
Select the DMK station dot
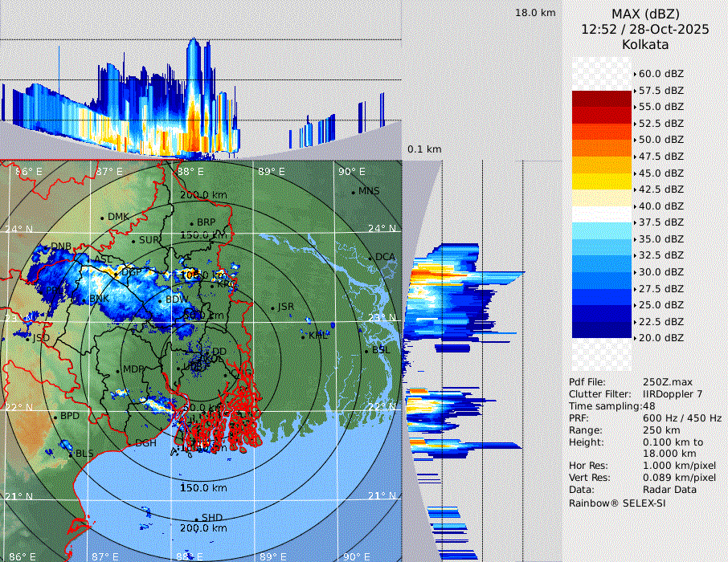[x=103, y=218]
